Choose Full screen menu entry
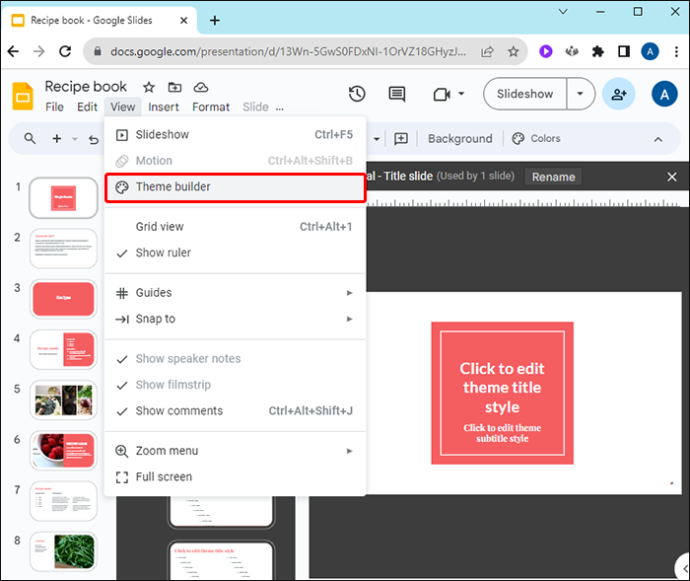690x581 pixels. click(x=235, y=477)
